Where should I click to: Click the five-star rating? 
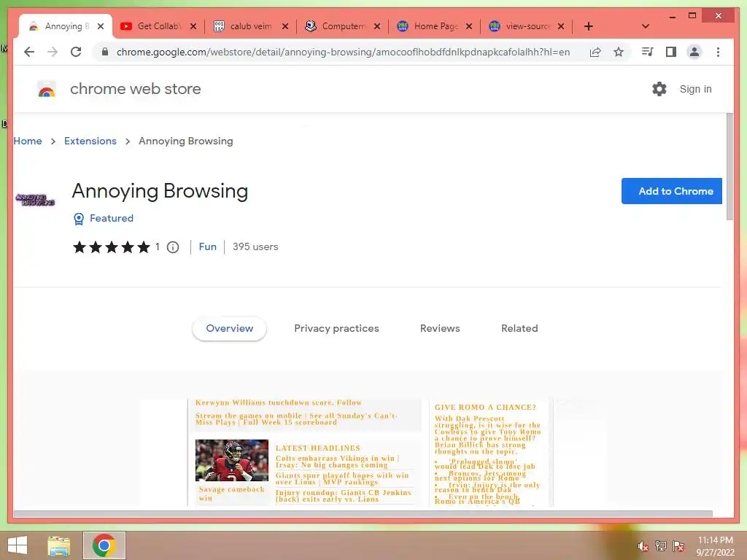111,247
